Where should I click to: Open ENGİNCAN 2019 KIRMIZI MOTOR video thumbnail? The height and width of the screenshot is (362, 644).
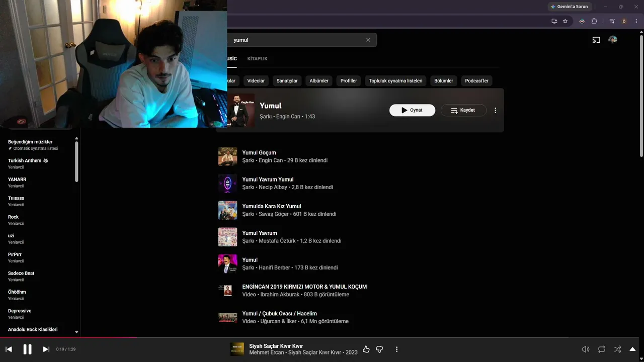tap(227, 291)
